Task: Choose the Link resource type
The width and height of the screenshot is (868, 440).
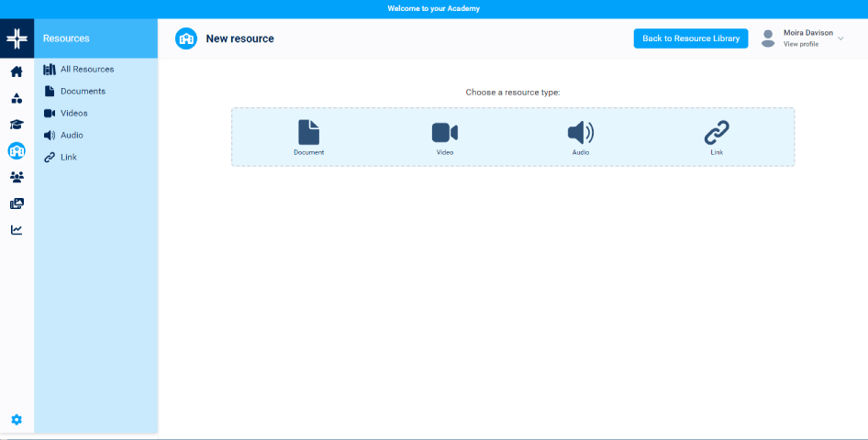Action: pyautogui.click(x=717, y=136)
